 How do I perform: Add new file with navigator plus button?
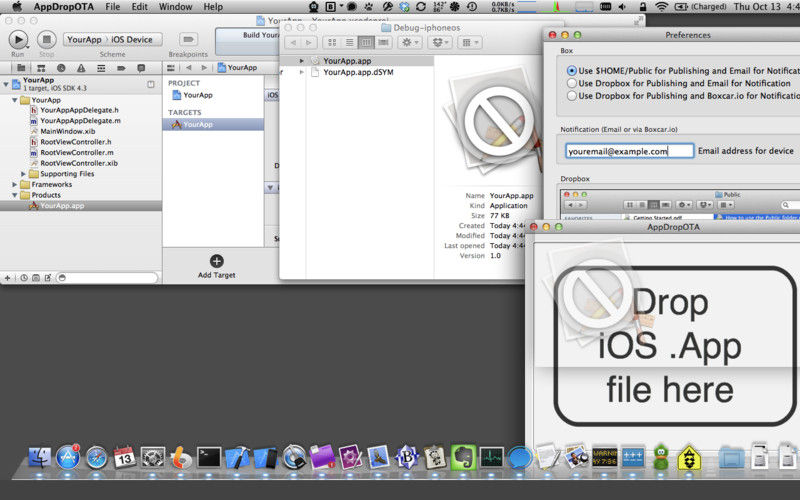pyautogui.click(x=7, y=278)
